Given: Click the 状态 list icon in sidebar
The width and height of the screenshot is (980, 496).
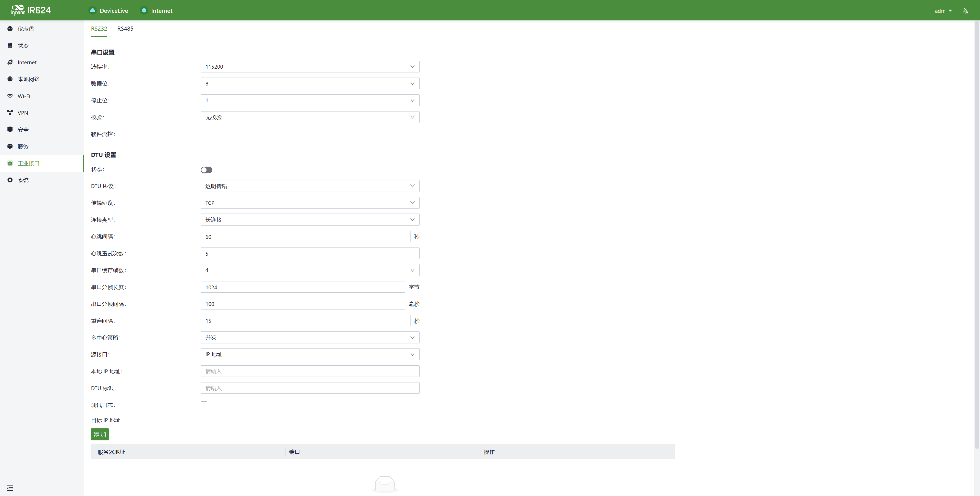Looking at the screenshot, I should (10, 45).
